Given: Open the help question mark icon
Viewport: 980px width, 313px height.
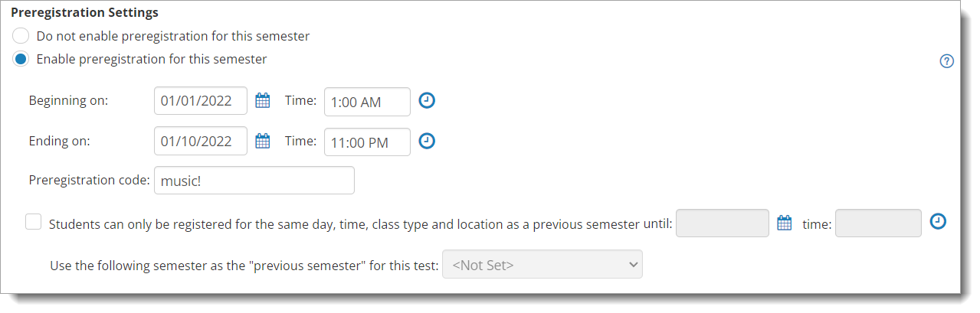Looking at the screenshot, I should (946, 61).
